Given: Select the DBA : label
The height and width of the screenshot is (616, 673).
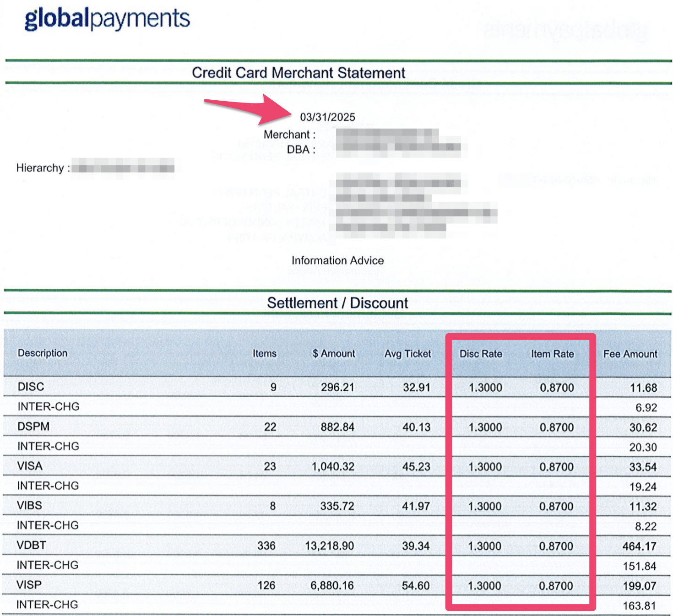Looking at the screenshot, I should point(301,150).
